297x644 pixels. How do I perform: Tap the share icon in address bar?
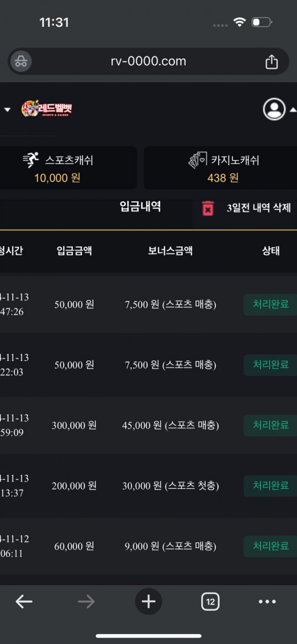[x=271, y=61]
